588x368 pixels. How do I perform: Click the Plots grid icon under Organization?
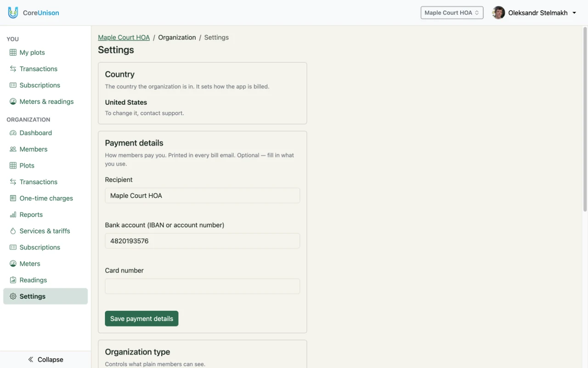coord(13,166)
